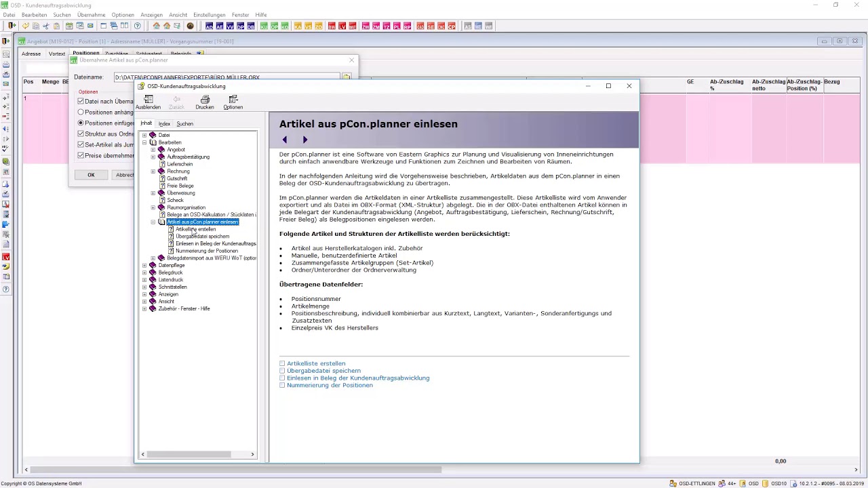The height and width of the screenshot is (488, 868).
Task: Open 'Nummerierung der Positionen' link in help content
Action: coord(330,386)
